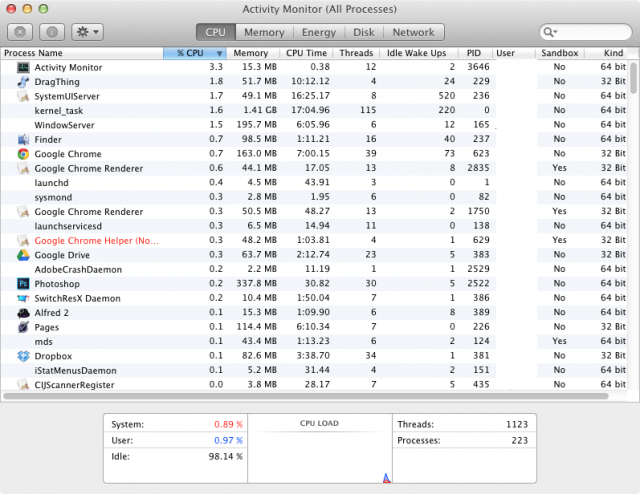Viewport: 640px width, 494px height.
Task: Select the launchservicesd process row
Action: [x=314, y=226]
